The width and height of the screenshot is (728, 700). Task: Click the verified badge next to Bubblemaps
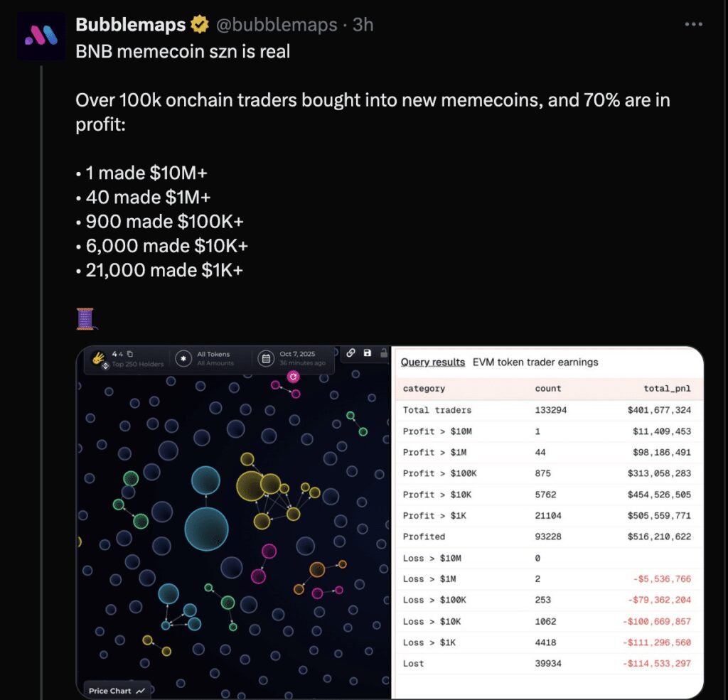coord(199,23)
